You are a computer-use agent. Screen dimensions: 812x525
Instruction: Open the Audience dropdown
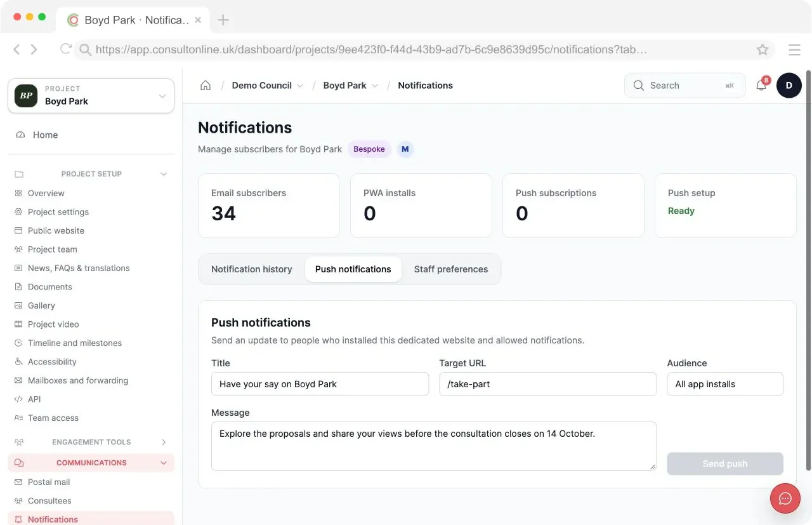pos(725,384)
